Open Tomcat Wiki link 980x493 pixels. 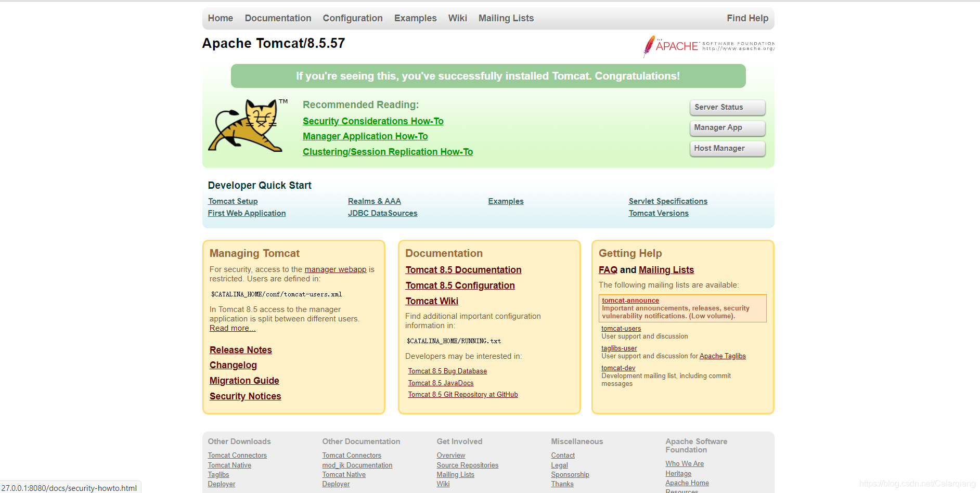click(432, 301)
